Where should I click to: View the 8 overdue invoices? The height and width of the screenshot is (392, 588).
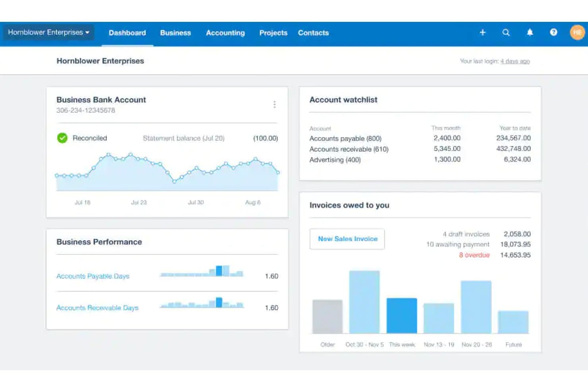click(x=474, y=255)
